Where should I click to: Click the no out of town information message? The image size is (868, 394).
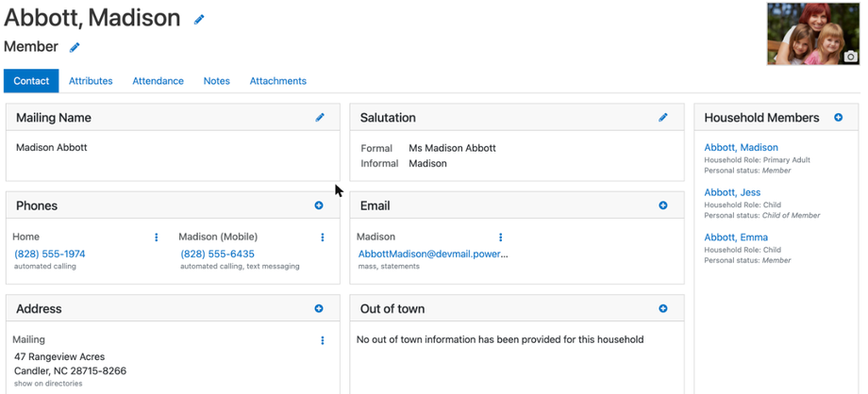click(x=500, y=339)
